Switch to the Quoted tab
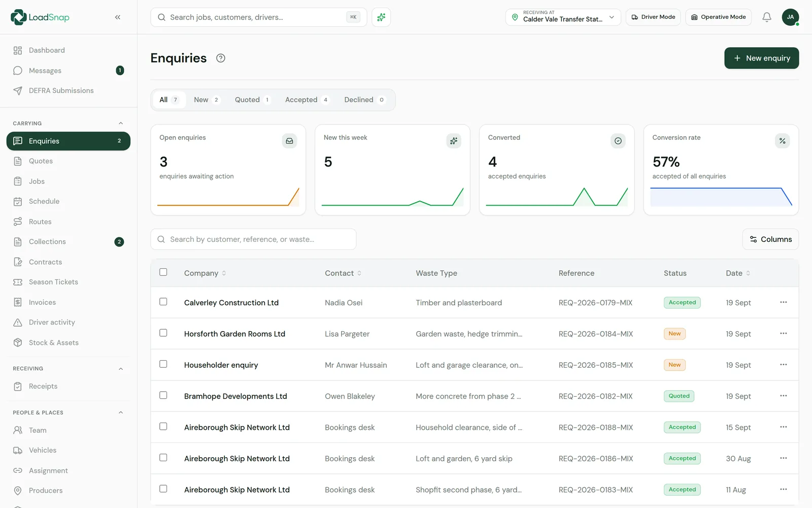Screen dimensions: 812x508 pos(252,100)
